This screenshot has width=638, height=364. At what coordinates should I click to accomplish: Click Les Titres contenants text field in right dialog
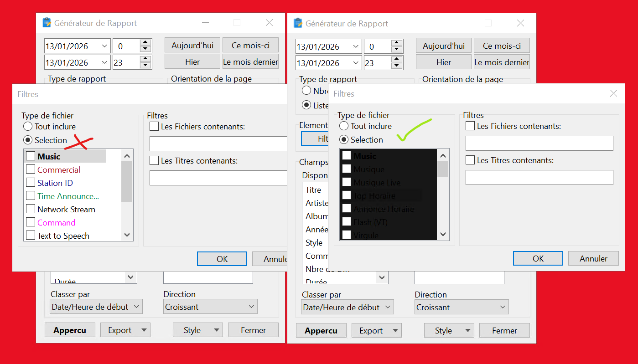pos(539,178)
